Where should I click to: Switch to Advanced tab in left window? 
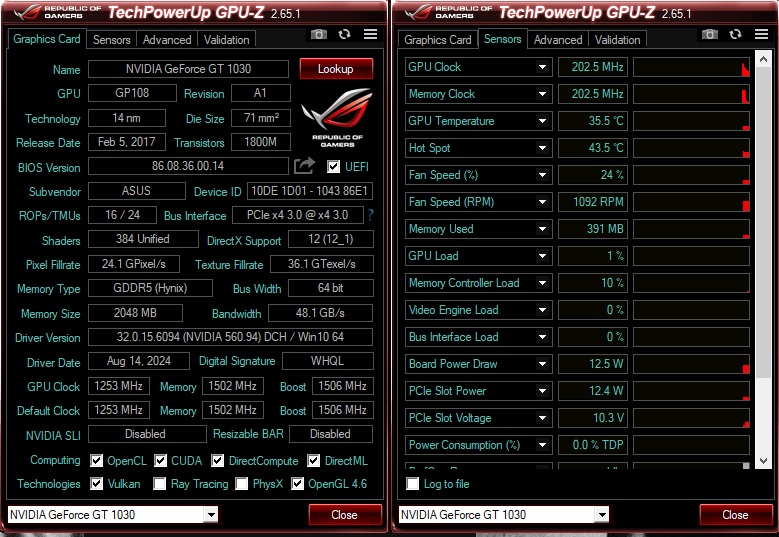[167, 40]
